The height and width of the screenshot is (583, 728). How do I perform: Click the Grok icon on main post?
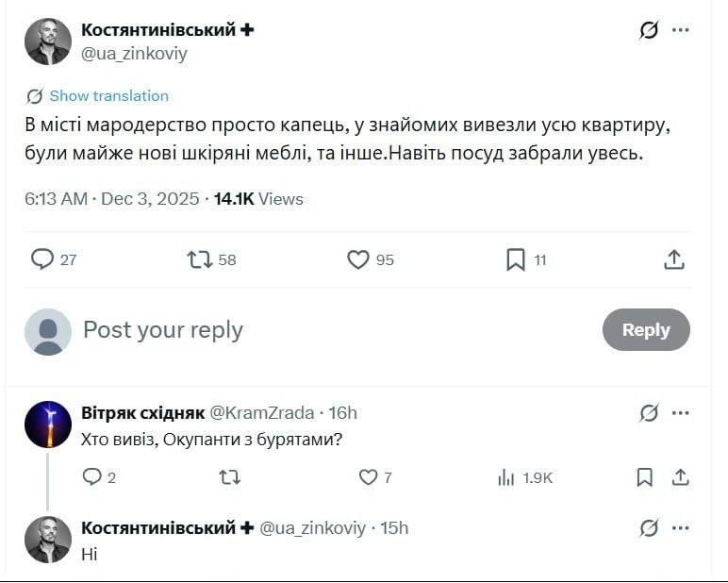pos(649,30)
